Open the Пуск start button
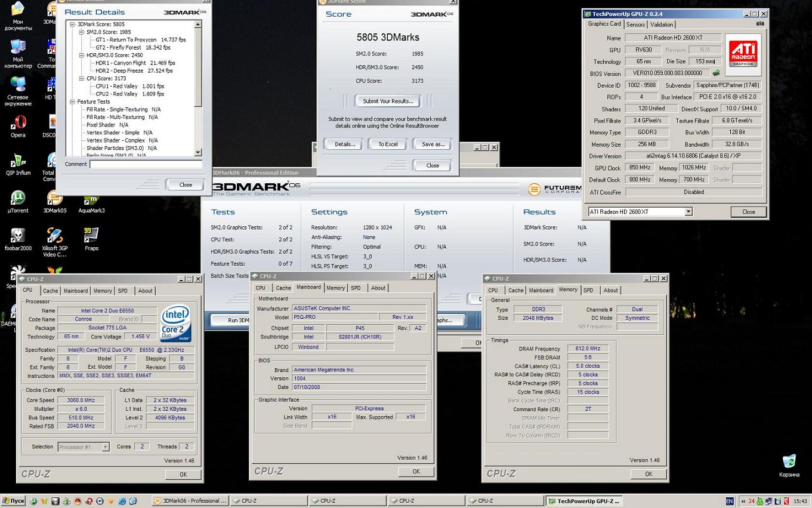Screen dimensions: 812x508 [13, 501]
